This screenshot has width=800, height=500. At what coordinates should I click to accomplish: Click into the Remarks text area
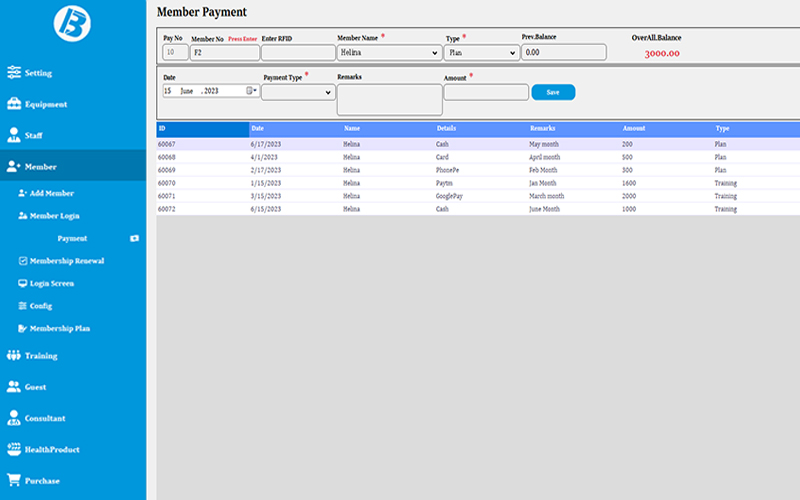point(390,99)
